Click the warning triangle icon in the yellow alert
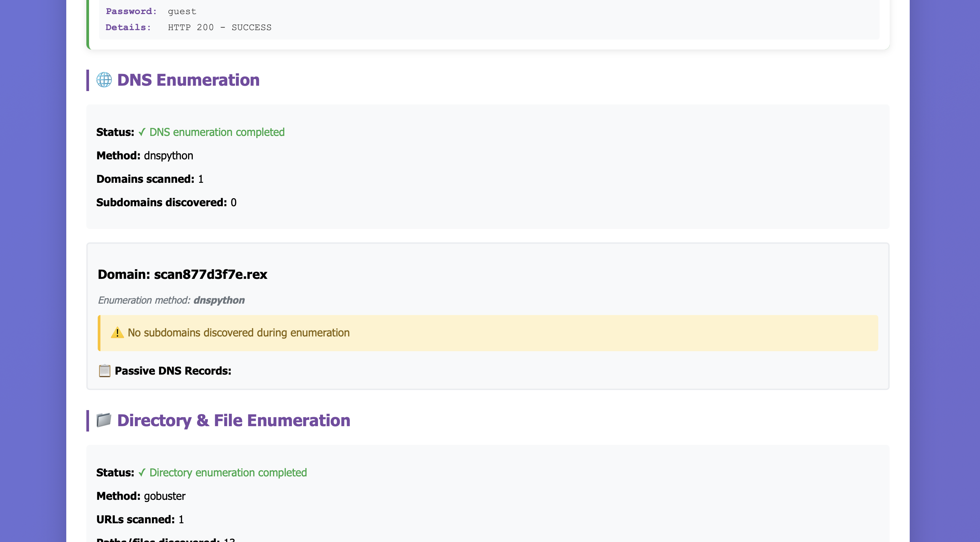980x542 pixels. coord(117,333)
